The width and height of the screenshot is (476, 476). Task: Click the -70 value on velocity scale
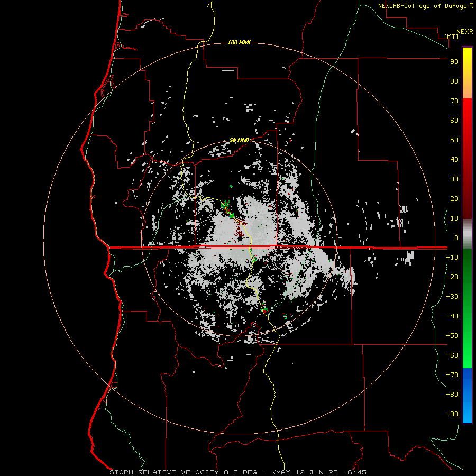[x=452, y=375]
